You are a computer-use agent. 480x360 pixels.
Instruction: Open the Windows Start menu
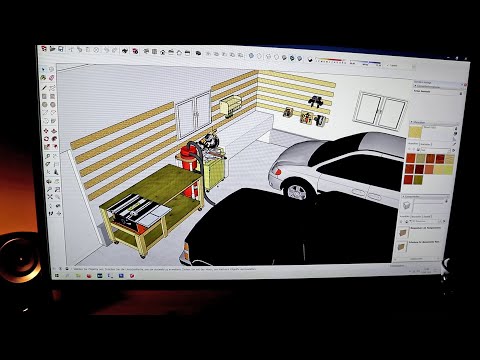[56, 276]
